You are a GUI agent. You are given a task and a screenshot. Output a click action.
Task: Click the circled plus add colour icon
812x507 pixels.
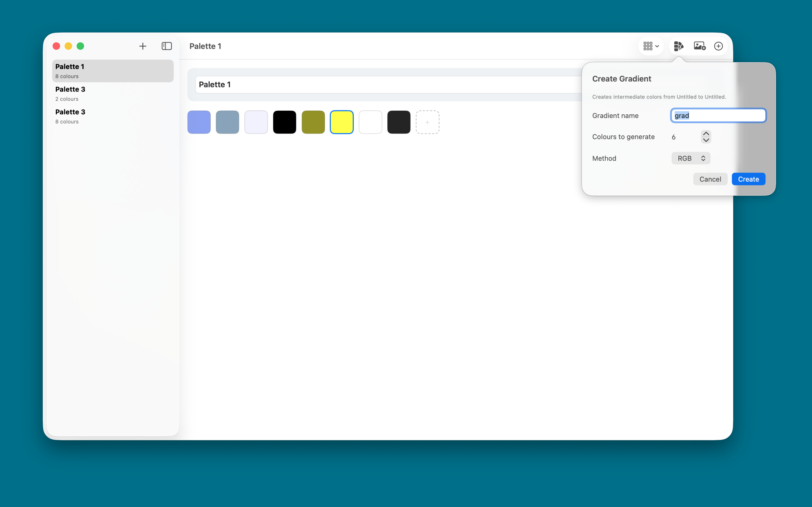(x=719, y=46)
